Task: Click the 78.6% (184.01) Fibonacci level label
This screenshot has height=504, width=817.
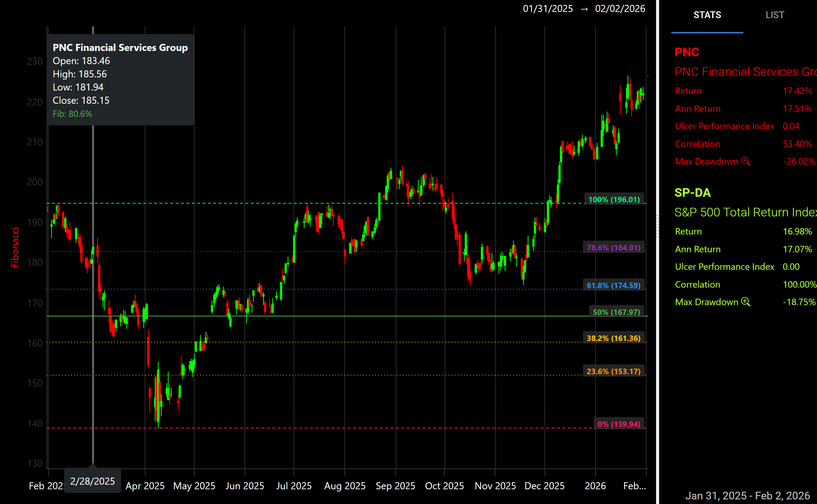Action: point(613,248)
